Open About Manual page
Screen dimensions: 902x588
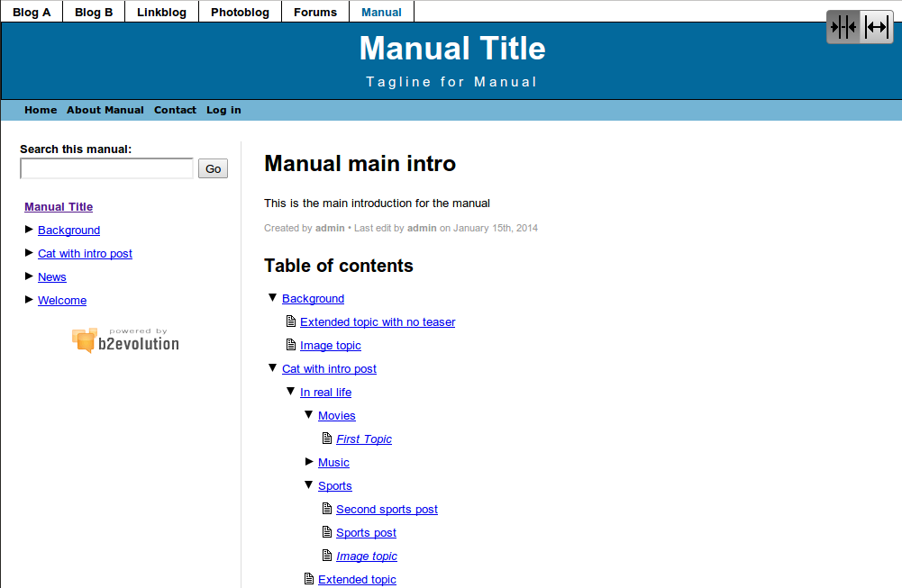pos(105,110)
